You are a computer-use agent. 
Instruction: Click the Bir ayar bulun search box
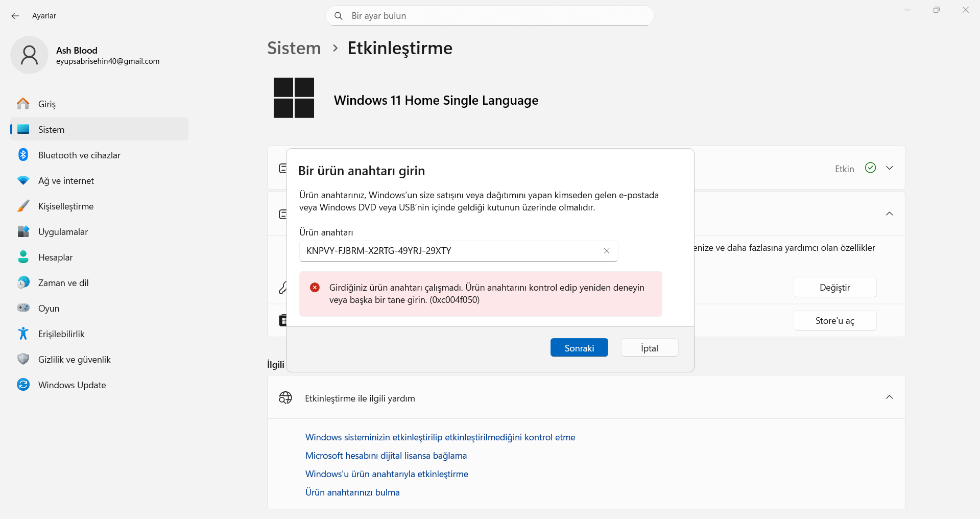(x=490, y=16)
